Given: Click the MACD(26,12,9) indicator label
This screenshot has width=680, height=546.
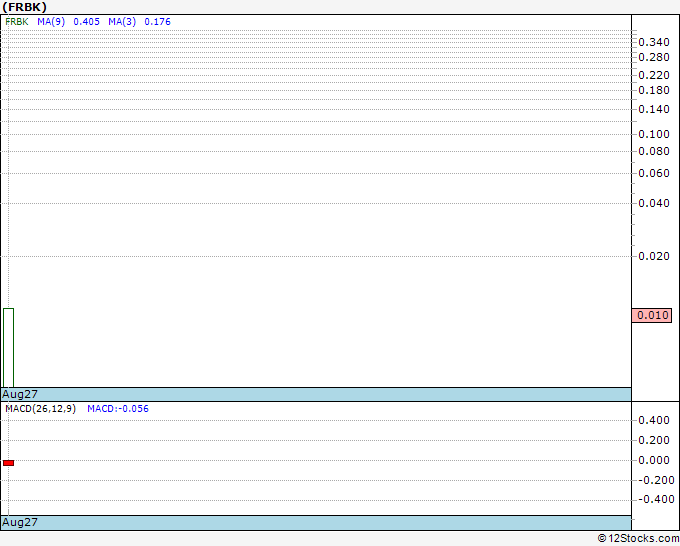Looking at the screenshot, I should (40, 409).
